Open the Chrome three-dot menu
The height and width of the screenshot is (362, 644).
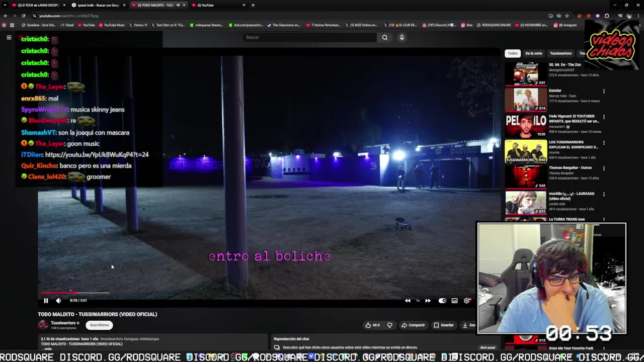tap(637, 16)
